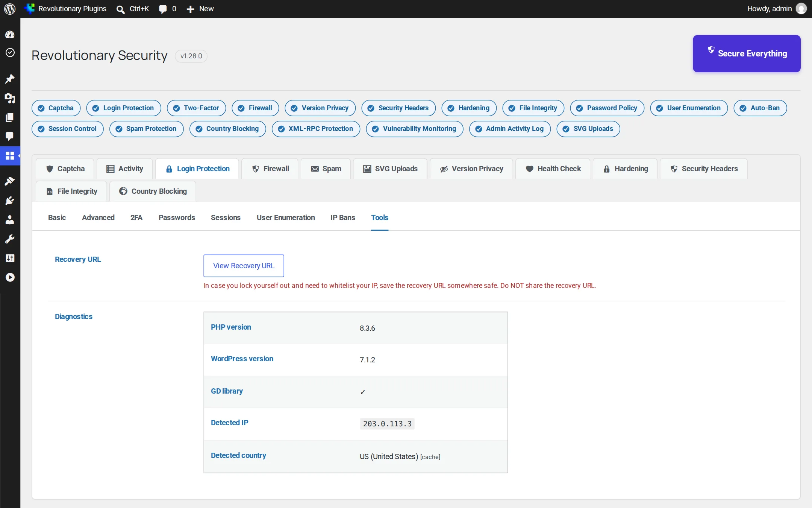812x508 pixels.
Task: Toggle the Vulnerability Monitoring feature pill
Action: (x=415, y=129)
